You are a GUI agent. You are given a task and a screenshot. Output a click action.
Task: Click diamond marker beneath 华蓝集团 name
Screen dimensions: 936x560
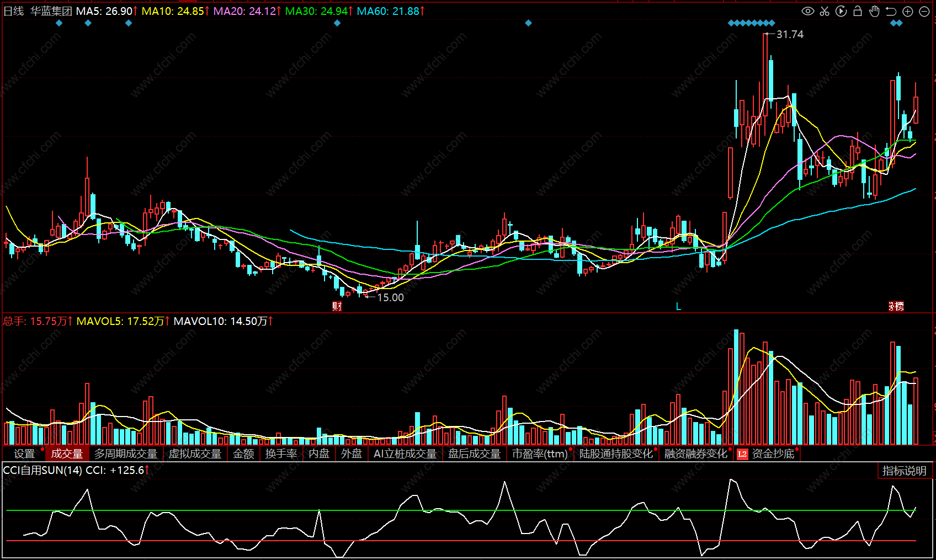(x=60, y=23)
